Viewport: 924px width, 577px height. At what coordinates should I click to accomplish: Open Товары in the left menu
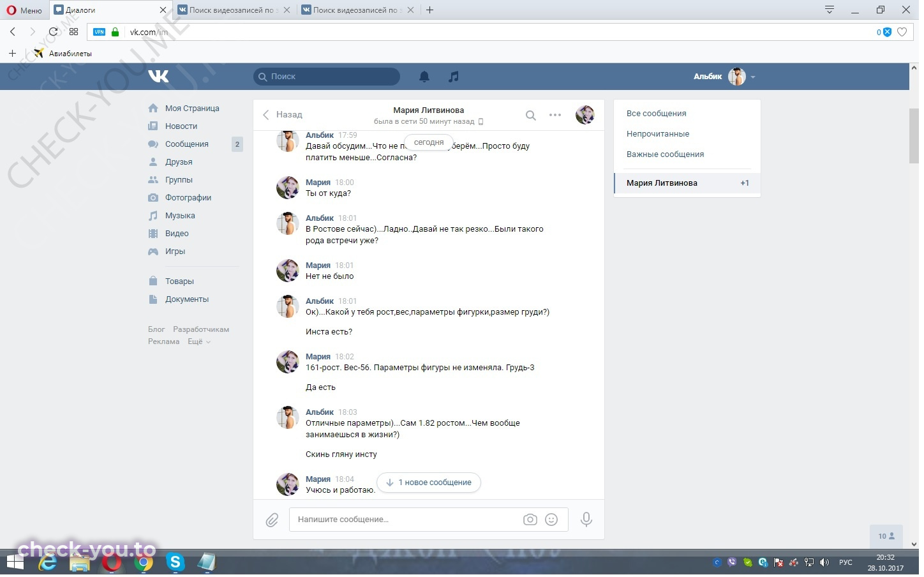click(x=179, y=281)
